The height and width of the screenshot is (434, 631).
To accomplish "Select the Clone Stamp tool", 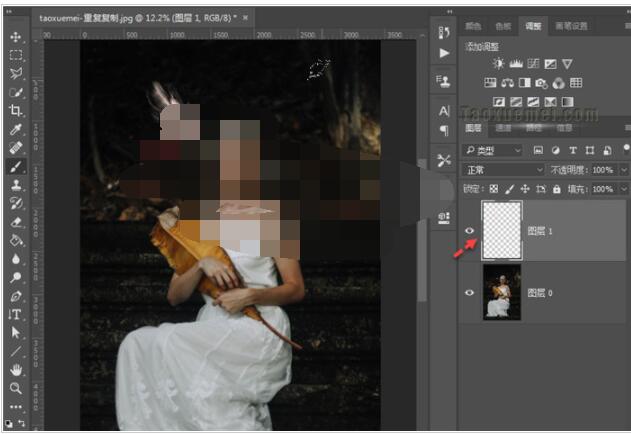I will pos(16,185).
